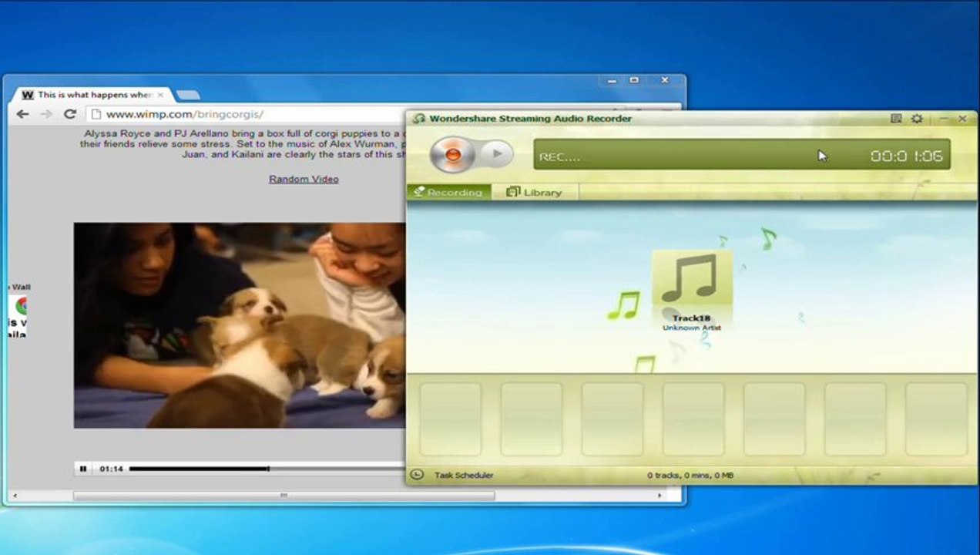The image size is (980, 555).
Task: Click the 0 tracks, 0 mins status text
Action: (x=690, y=476)
